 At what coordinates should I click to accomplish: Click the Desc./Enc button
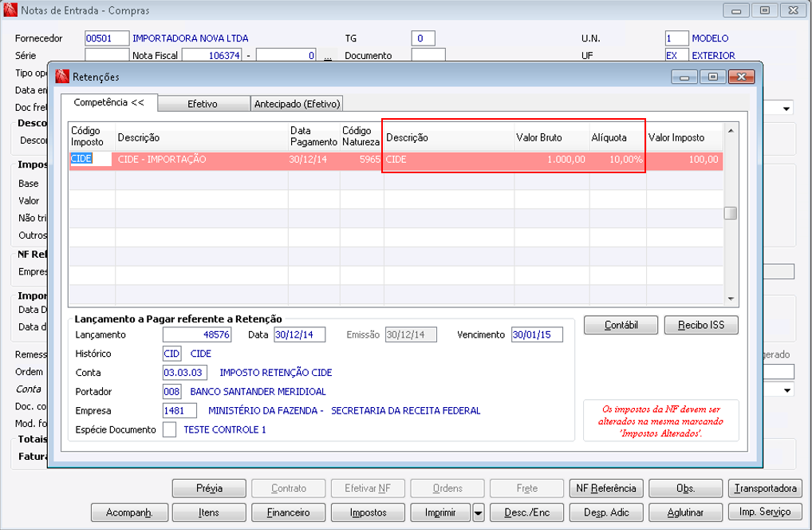click(527, 512)
